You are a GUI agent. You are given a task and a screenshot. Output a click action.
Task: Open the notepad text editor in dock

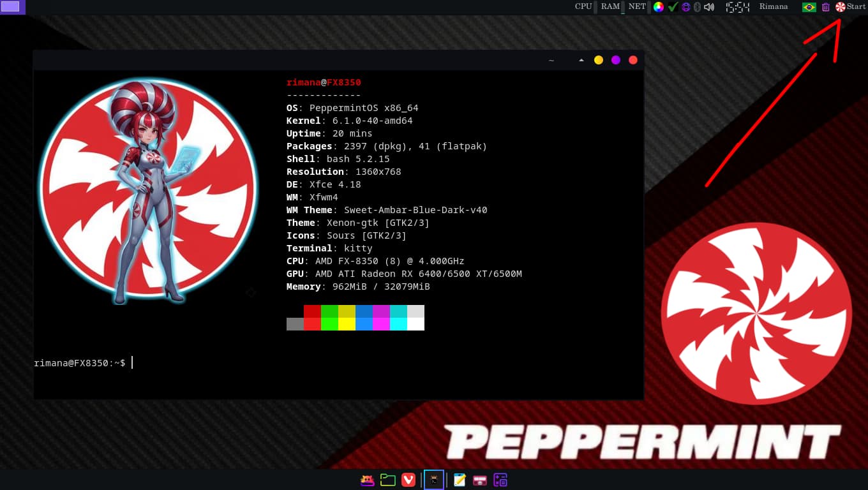pyautogui.click(x=460, y=480)
